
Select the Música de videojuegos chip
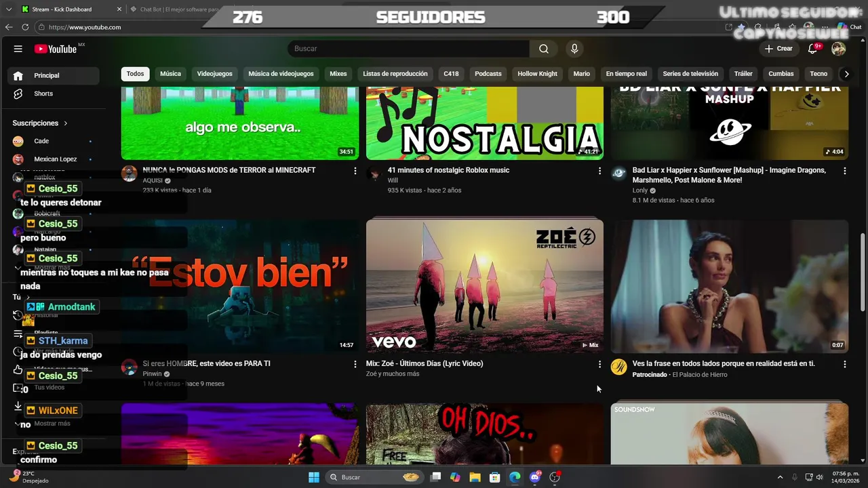(281, 74)
